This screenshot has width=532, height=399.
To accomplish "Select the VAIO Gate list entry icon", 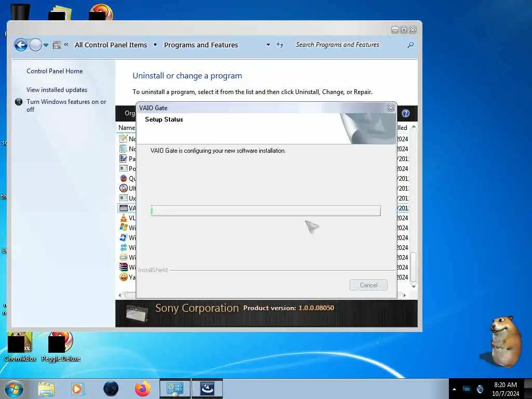I will click(124, 208).
